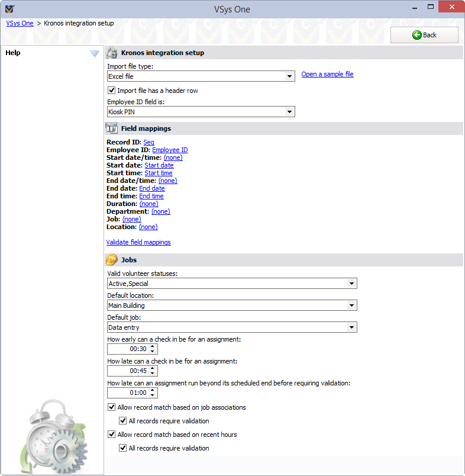Close the VSys One window

click(x=451, y=7)
